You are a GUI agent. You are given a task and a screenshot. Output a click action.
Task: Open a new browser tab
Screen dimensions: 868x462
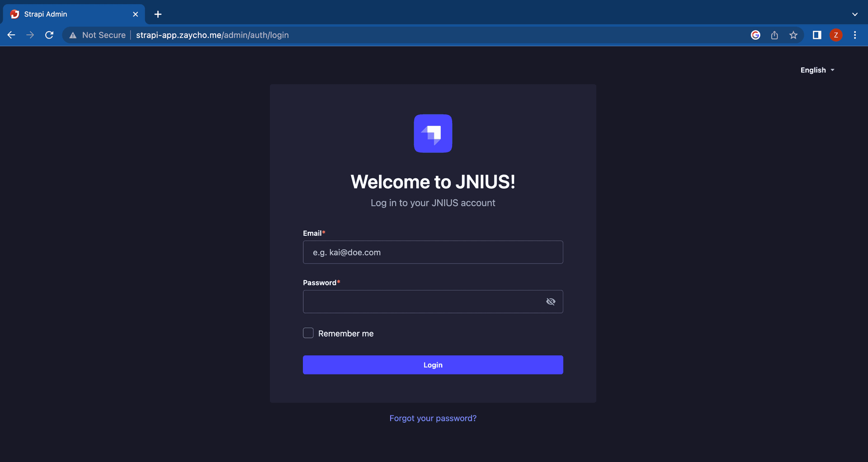pyautogui.click(x=158, y=14)
